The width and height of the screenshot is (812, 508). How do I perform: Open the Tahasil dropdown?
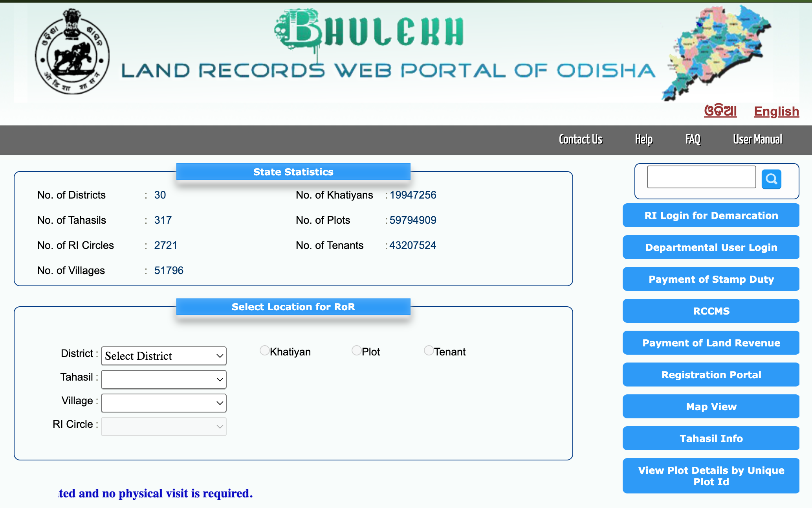(163, 379)
